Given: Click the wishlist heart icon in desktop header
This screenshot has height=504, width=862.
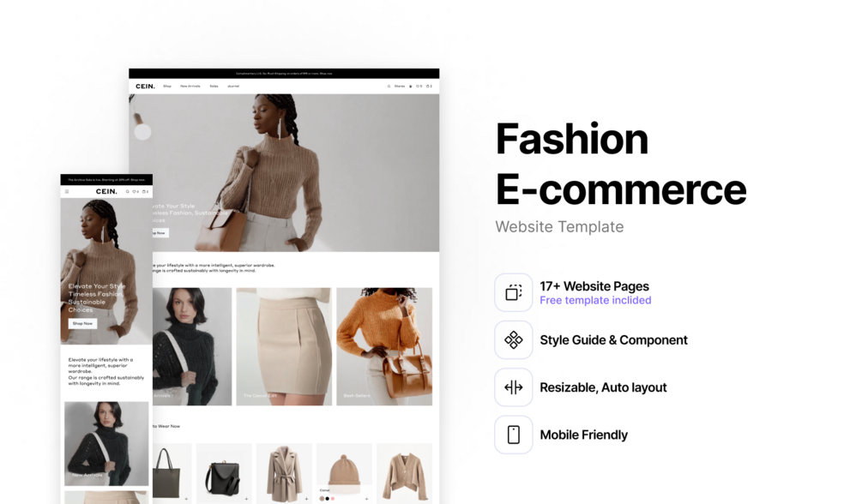Looking at the screenshot, I should 418,87.
